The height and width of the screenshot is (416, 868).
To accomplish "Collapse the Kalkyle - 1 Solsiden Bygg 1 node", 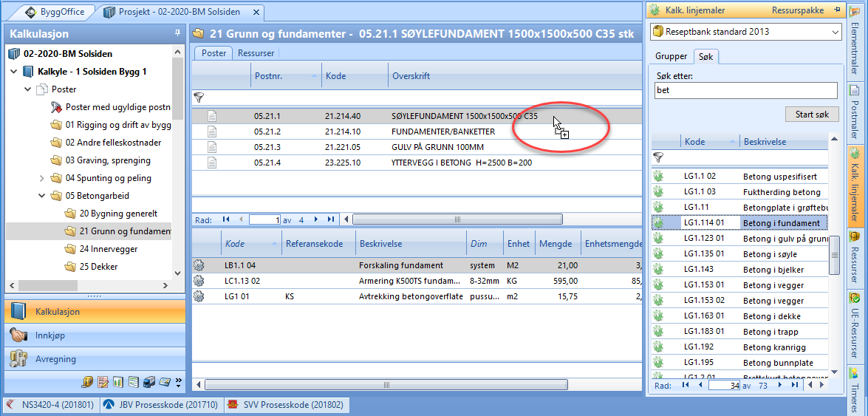I will (14, 72).
